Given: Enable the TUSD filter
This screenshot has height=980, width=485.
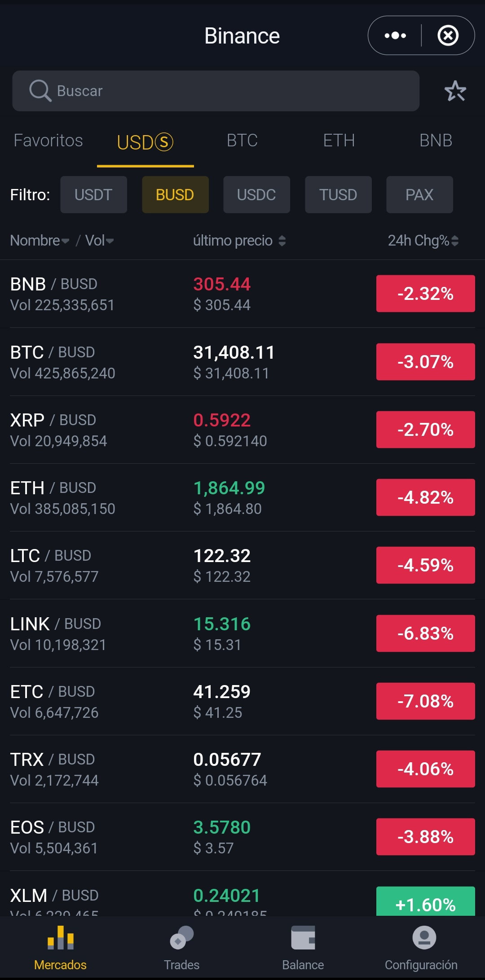Looking at the screenshot, I should tap(338, 194).
